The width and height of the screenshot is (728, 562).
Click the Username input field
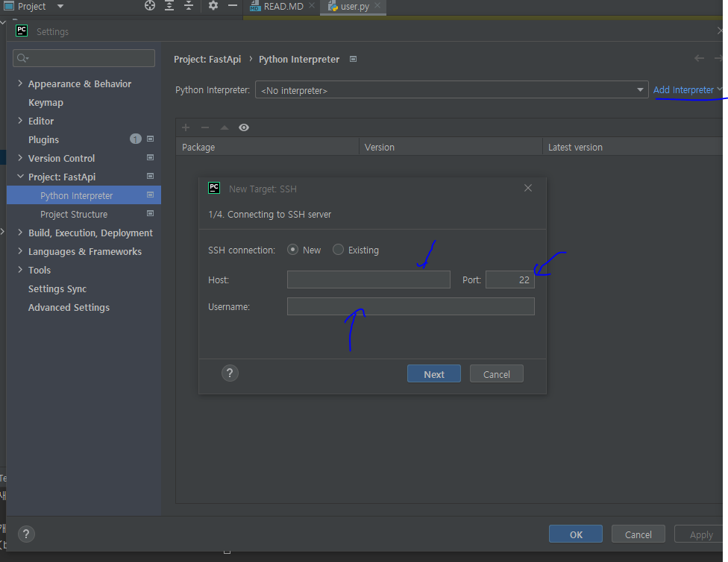tap(411, 306)
